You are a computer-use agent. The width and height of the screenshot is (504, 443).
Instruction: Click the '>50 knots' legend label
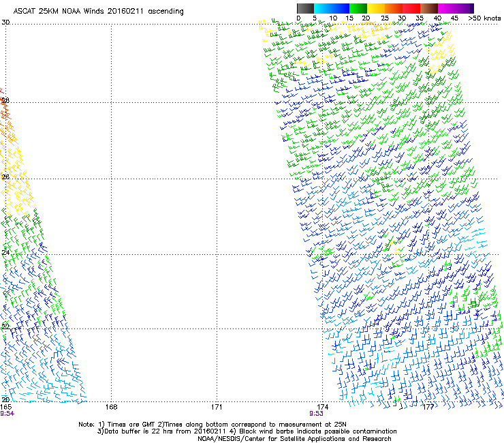(484, 18)
